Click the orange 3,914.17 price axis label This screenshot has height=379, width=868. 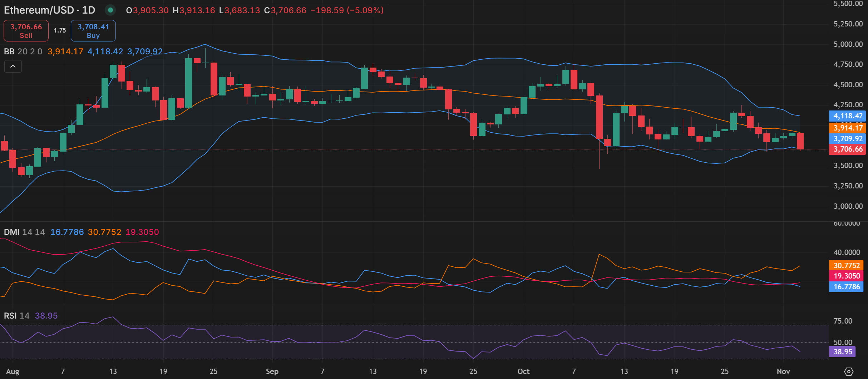(847, 128)
